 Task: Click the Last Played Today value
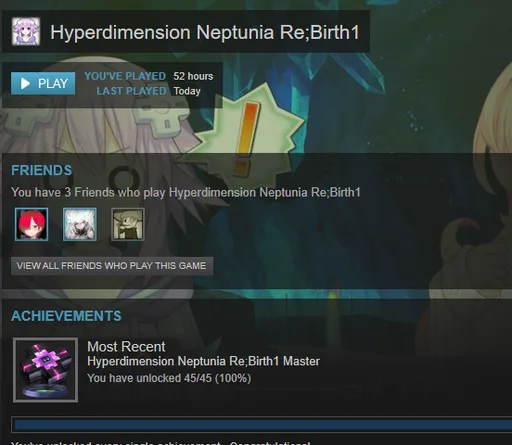pos(187,91)
